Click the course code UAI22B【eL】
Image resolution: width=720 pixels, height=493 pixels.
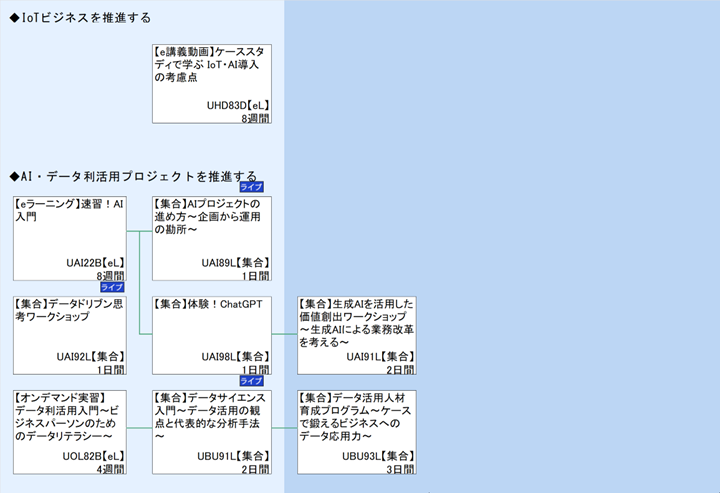95,262
